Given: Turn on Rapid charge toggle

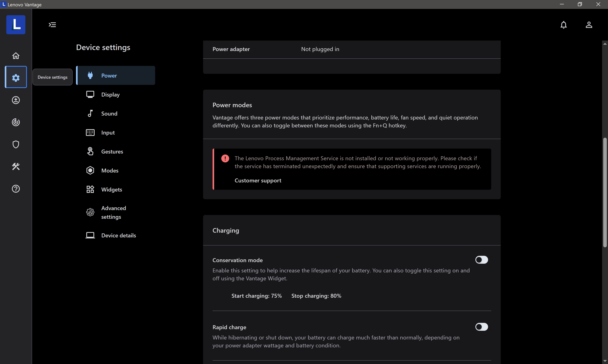Looking at the screenshot, I should [481, 327].
